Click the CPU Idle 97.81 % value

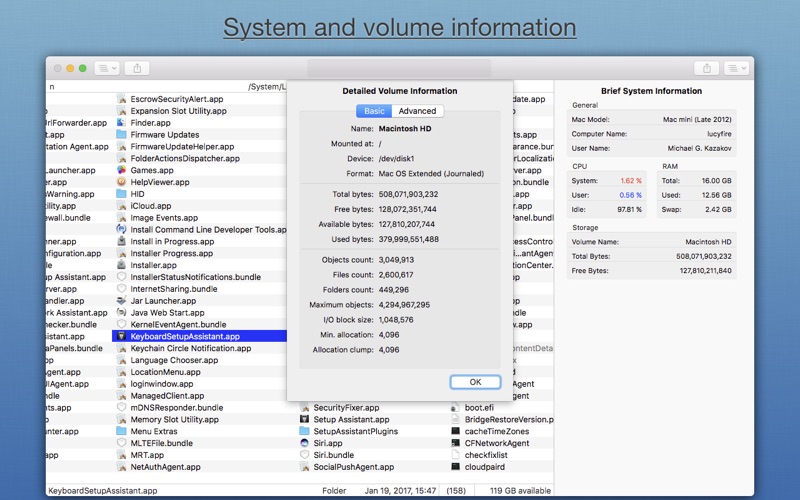pyautogui.click(x=629, y=209)
